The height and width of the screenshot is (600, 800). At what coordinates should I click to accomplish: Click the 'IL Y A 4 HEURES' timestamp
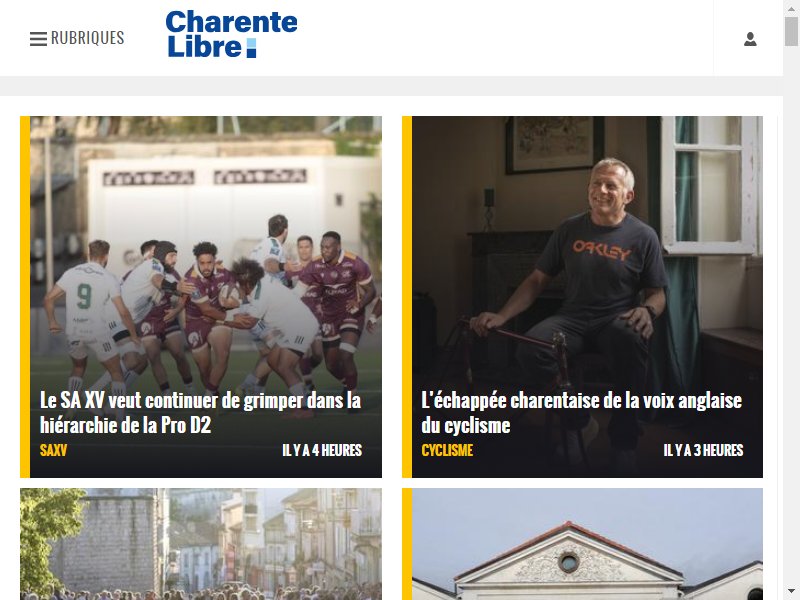coord(322,450)
